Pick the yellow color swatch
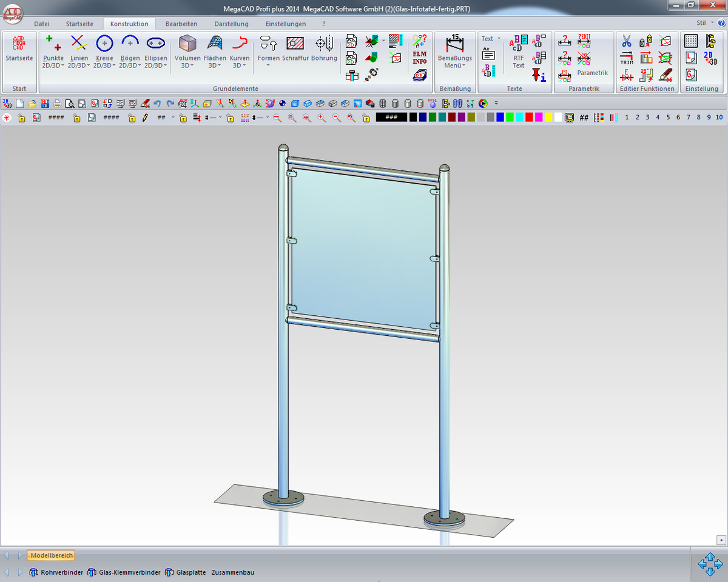This screenshot has height=582, width=728. pos(548,118)
